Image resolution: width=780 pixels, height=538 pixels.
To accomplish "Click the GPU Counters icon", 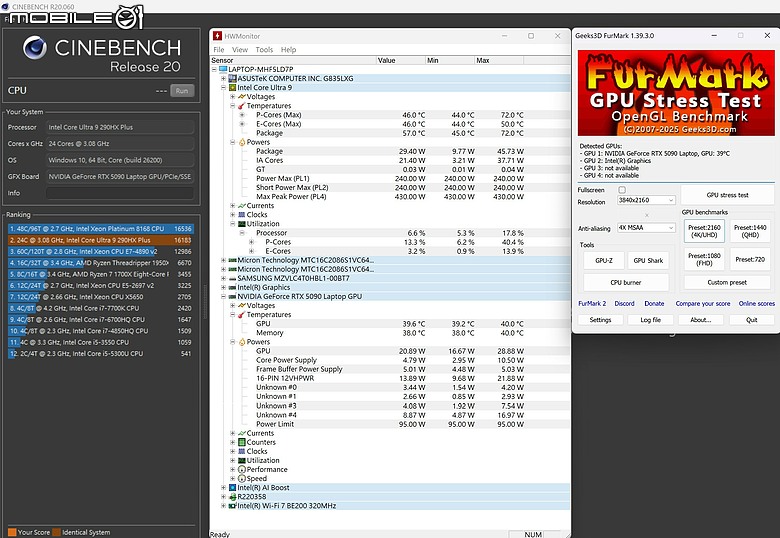I will coord(242,442).
